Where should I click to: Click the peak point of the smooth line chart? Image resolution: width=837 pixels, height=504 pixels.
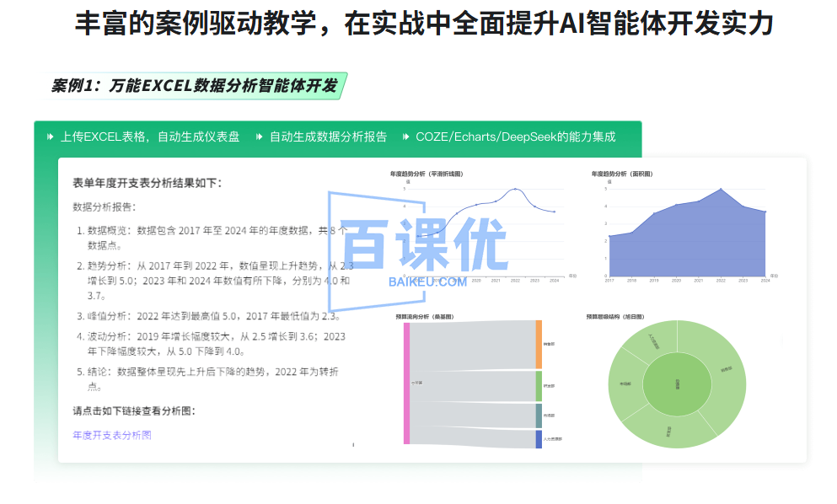click(515, 189)
